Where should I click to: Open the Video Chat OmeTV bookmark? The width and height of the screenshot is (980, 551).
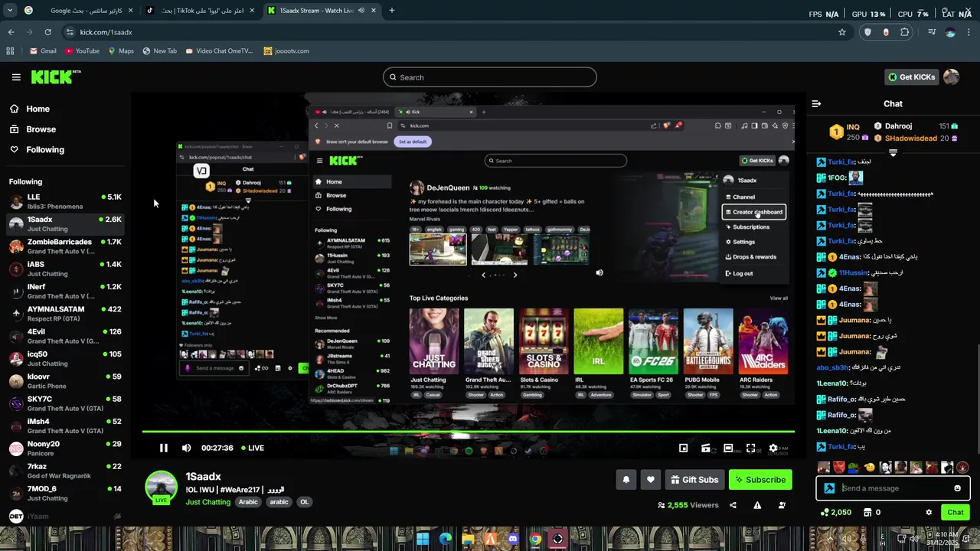pos(218,51)
